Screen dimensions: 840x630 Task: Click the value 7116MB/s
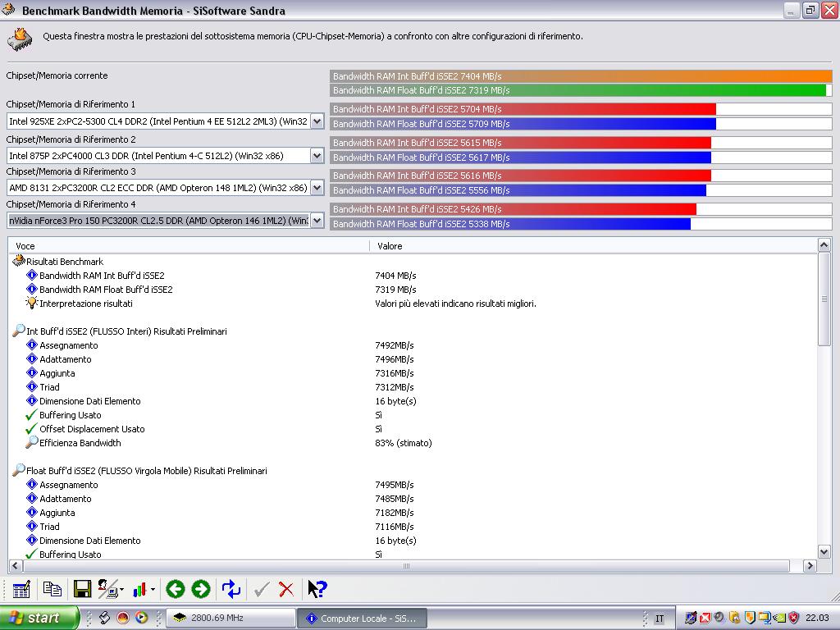(x=395, y=527)
